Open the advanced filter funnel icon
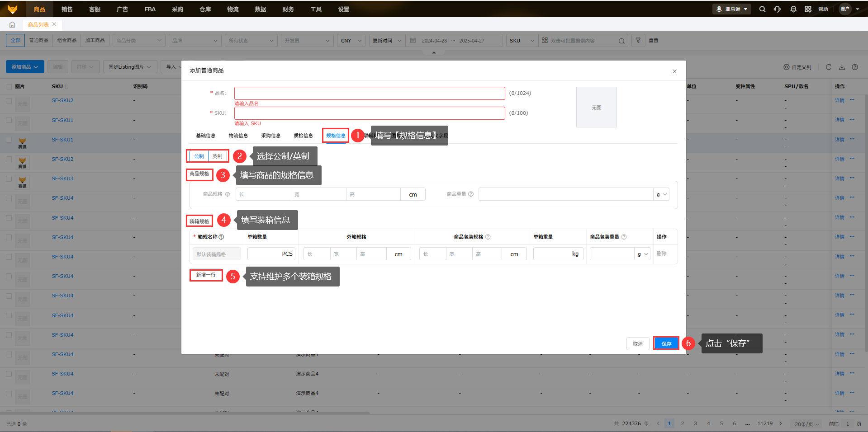Image resolution: width=868 pixels, height=432 pixels. [638, 40]
